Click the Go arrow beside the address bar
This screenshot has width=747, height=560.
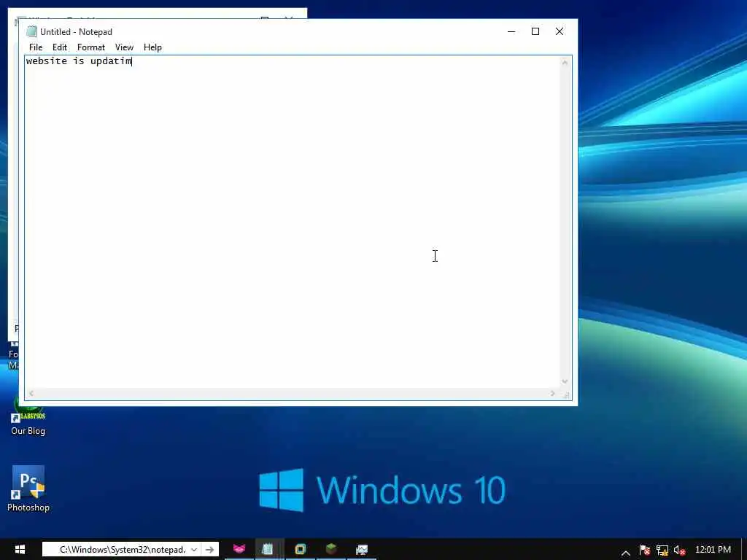point(209,550)
